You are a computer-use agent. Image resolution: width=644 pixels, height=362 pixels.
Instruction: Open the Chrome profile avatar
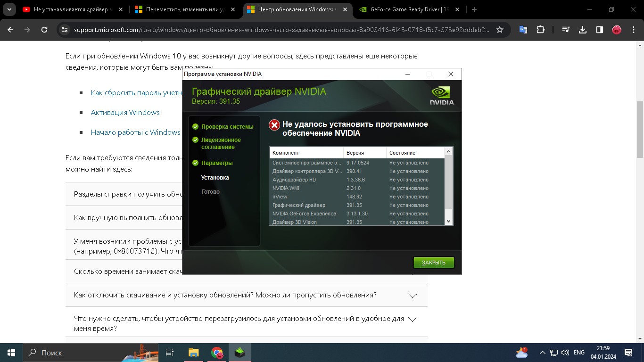click(x=616, y=30)
